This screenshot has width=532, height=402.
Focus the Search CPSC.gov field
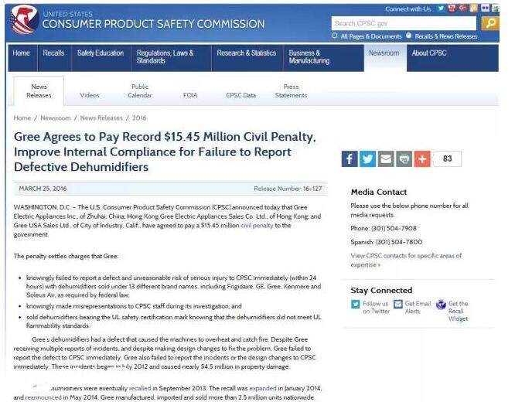(x=404, y=23)
